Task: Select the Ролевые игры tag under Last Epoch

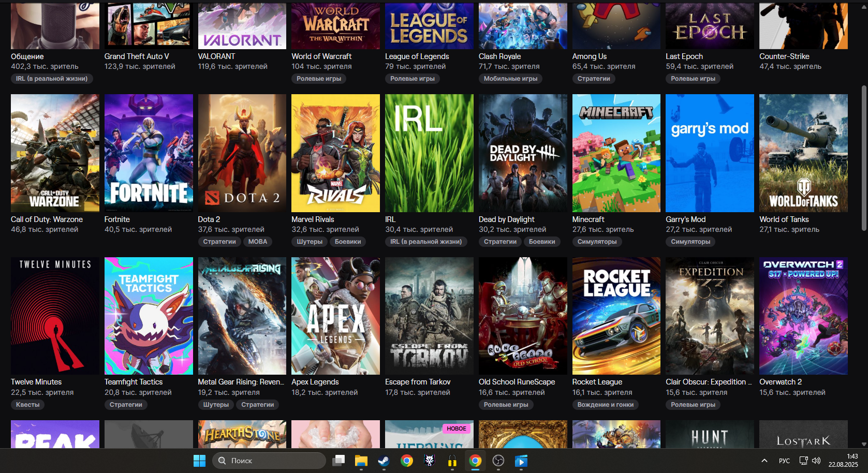Action: (x=693, y=79)
